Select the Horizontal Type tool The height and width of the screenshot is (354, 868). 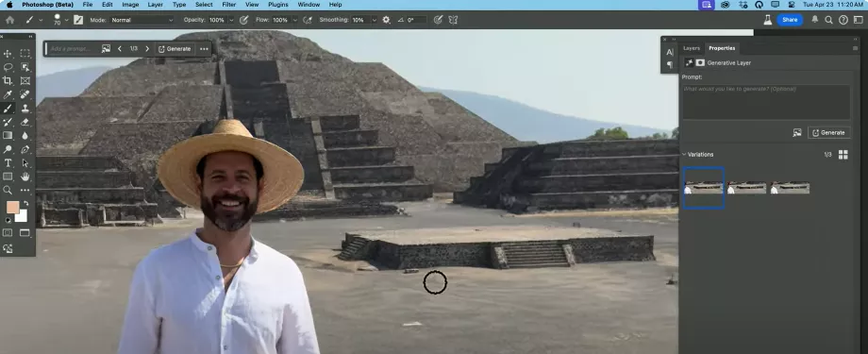pyautogui.click(x=8, y=163)
